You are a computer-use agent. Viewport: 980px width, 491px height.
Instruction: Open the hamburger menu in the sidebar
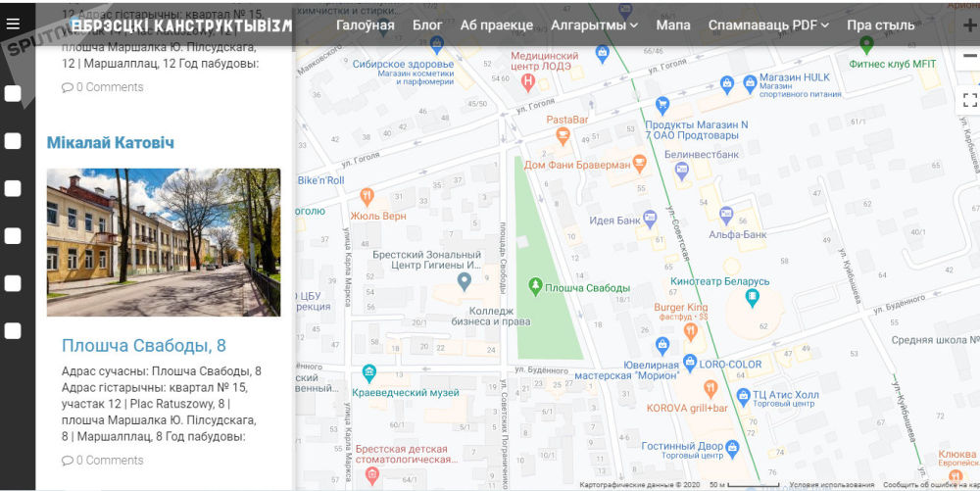pyautogui.click(x=13, y=23)
